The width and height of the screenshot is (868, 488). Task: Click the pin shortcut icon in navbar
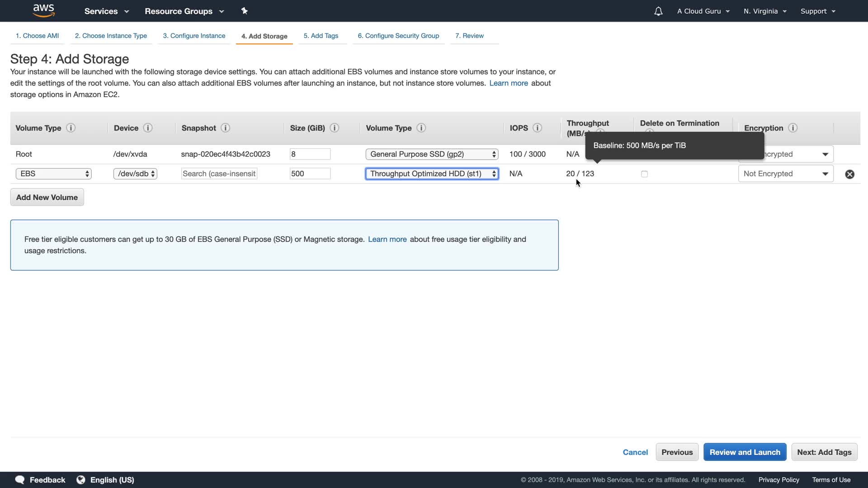coord(244,11)
